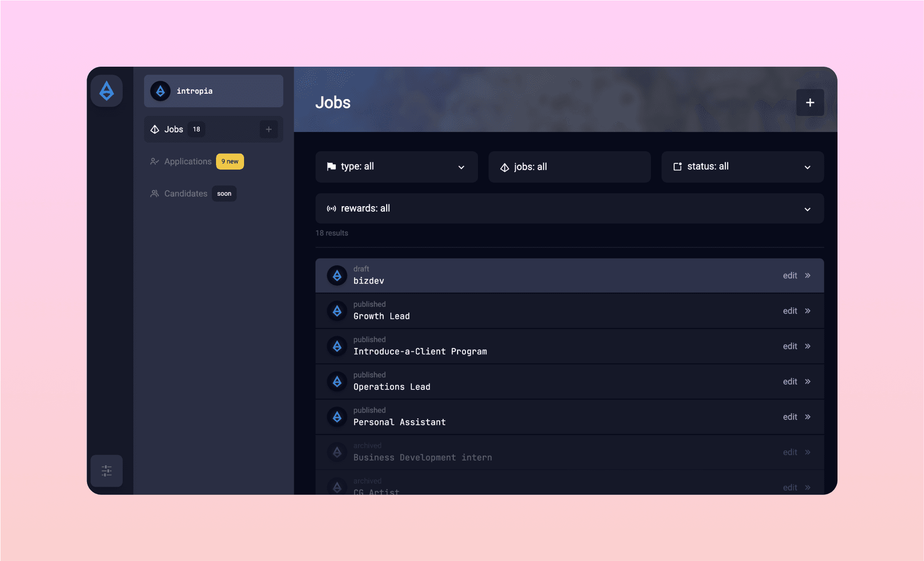Click edit on the Personal Assistant job

[790, 417]
